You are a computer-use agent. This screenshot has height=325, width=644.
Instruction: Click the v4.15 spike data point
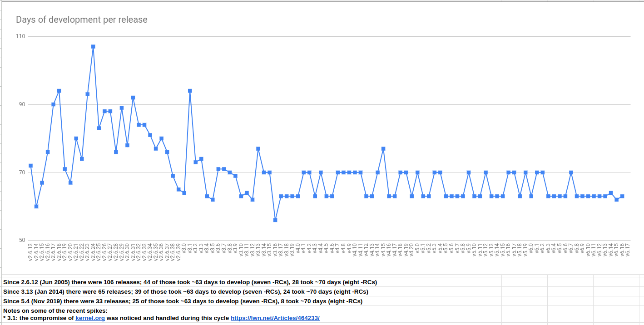[383, 149]
